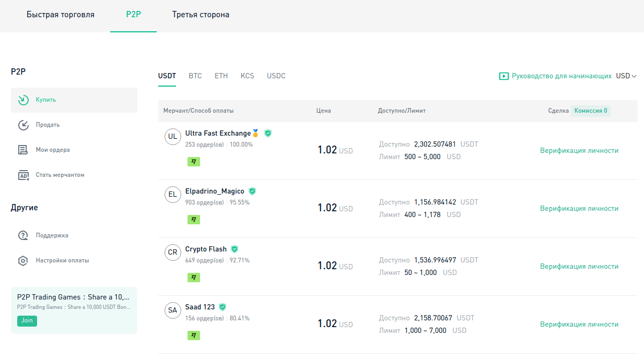
Task: Choose the USDC coin tab
Action: point(276,76)
